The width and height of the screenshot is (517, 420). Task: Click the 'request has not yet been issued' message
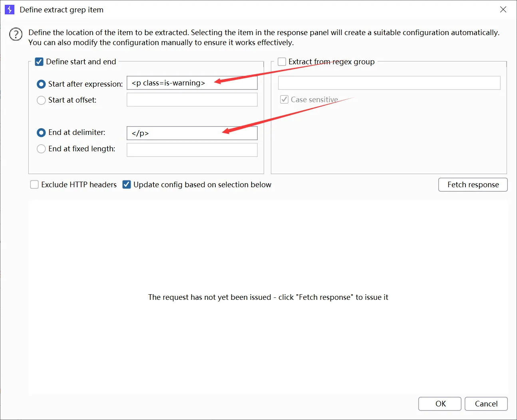tap(268, 297)
